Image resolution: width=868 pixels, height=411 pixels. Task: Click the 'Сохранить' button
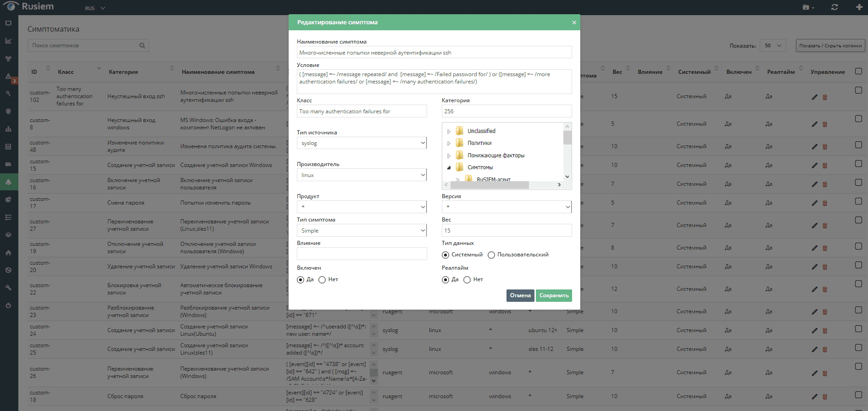pos(554,295)
